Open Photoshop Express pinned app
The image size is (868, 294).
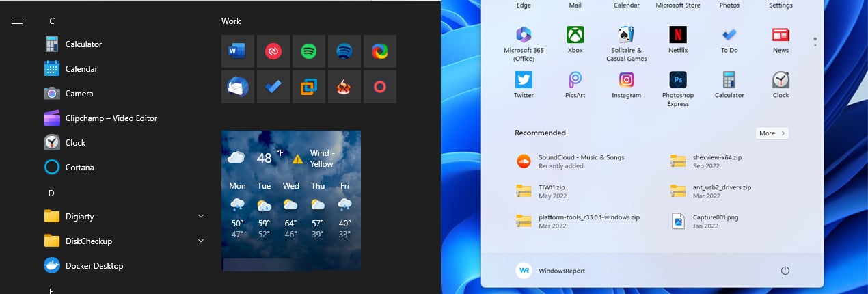click(x=677, y=89)
